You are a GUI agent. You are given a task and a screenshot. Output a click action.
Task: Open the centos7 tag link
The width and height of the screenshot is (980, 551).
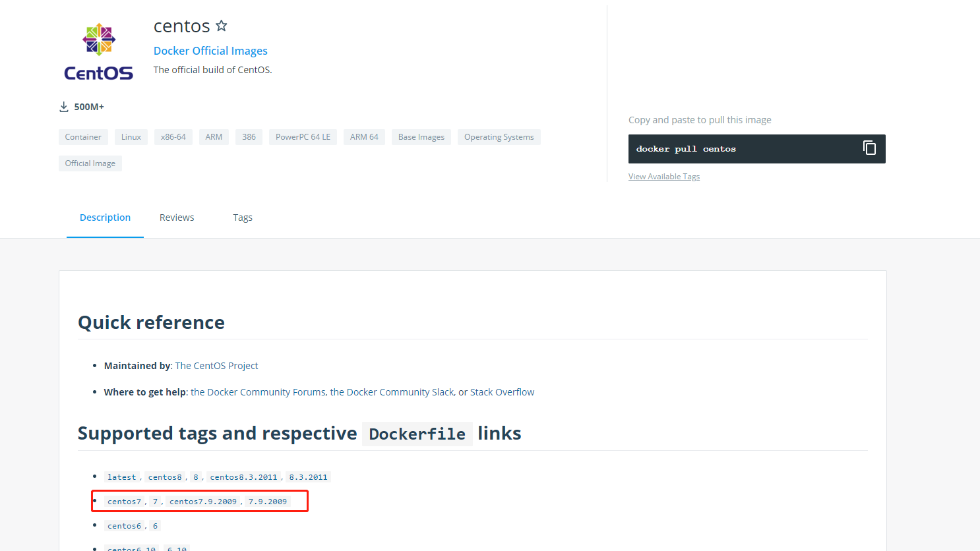[x=124, y=502]
